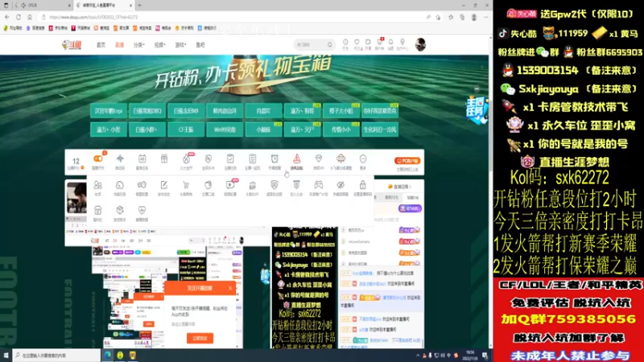Click the UFO 小飞碟 icon
The width and height of the screenshot is (644, 362).
[x=341, y=158]
